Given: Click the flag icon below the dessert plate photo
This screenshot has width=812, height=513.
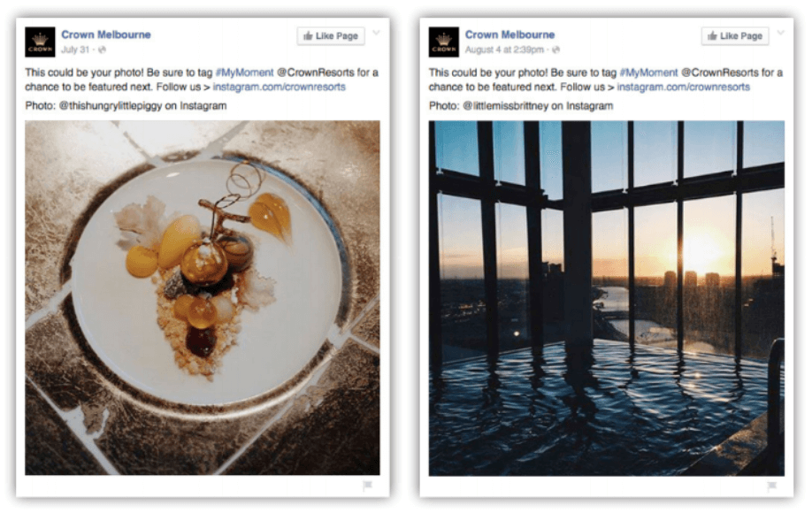Looking at the screenshot, I should (x=368, y=486).
